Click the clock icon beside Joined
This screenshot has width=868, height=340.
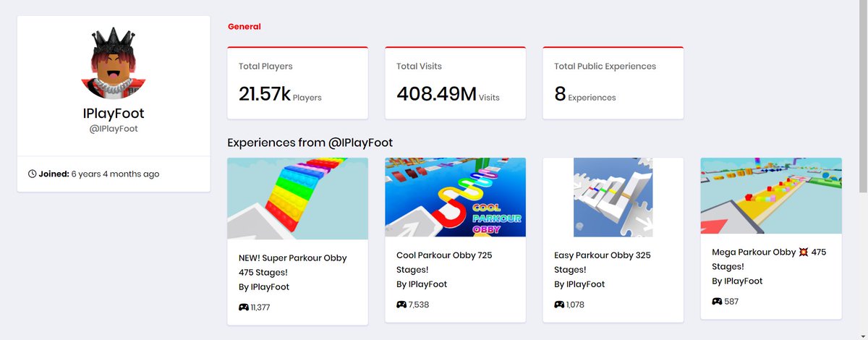point(32,174)
